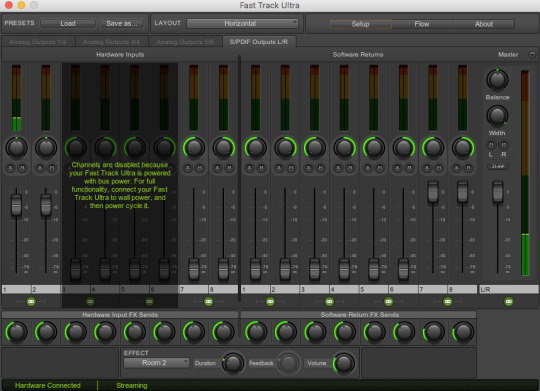Click the Streaming status text
Image resolution: width=540 pixels, height=391 pixels.
click(x=132, y=385)
